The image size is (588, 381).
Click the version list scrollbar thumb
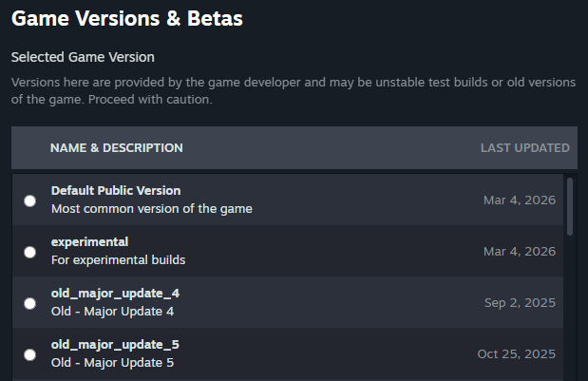coord(570,205)
